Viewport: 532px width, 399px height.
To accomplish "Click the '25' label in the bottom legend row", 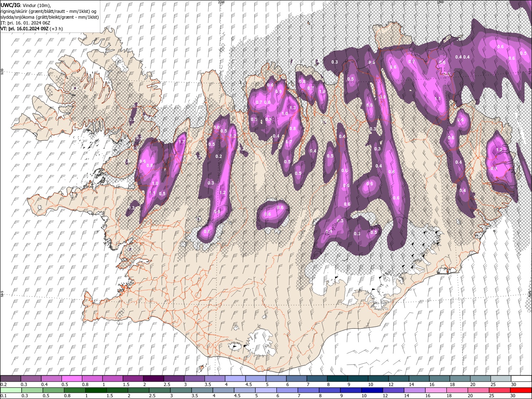I will 492,396.
